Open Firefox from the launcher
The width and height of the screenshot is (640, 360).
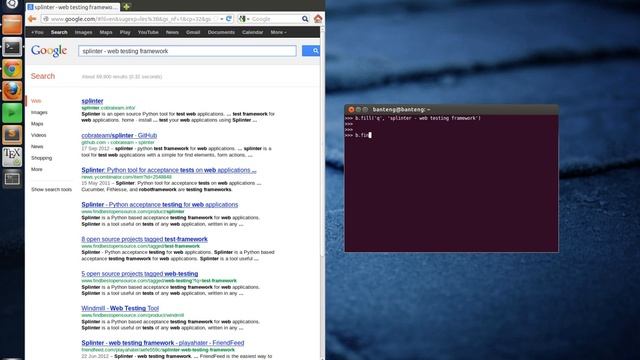click(12, 91)
